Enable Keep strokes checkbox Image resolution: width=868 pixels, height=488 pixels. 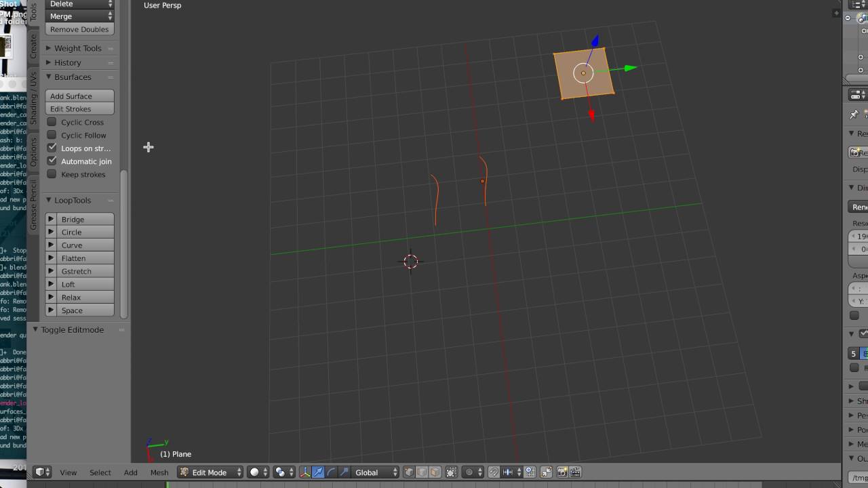[52, 174]
